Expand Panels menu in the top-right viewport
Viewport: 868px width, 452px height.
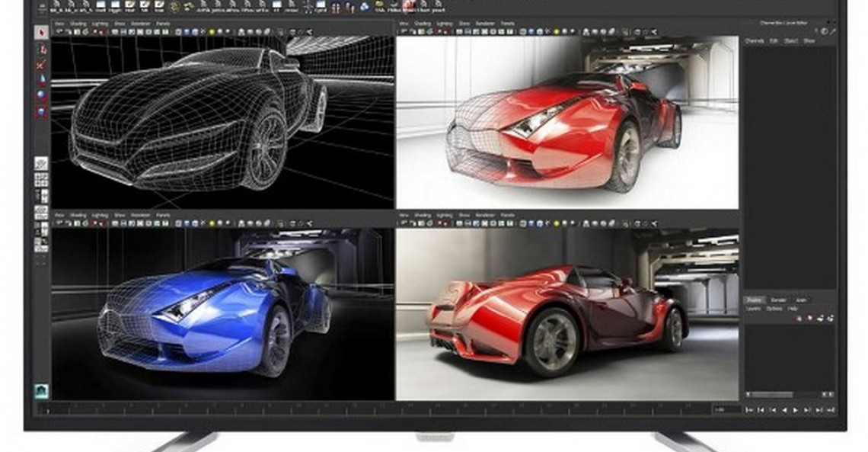pyautogui.click(x=507, y=24)
